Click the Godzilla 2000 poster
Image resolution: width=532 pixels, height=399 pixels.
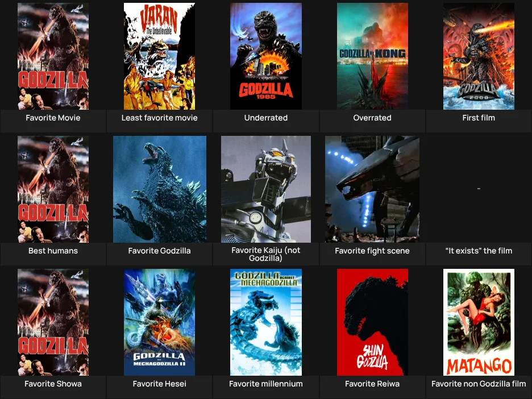click(x=479, y=56)
